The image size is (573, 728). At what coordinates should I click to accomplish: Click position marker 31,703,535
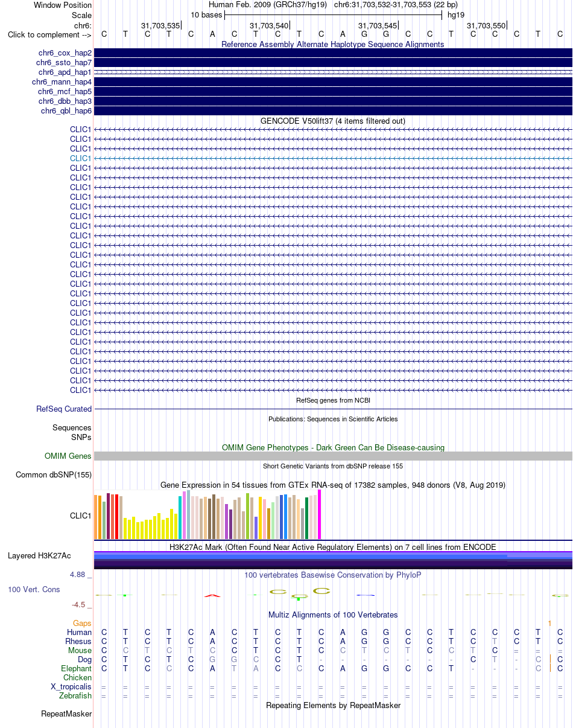coord(160,25)
